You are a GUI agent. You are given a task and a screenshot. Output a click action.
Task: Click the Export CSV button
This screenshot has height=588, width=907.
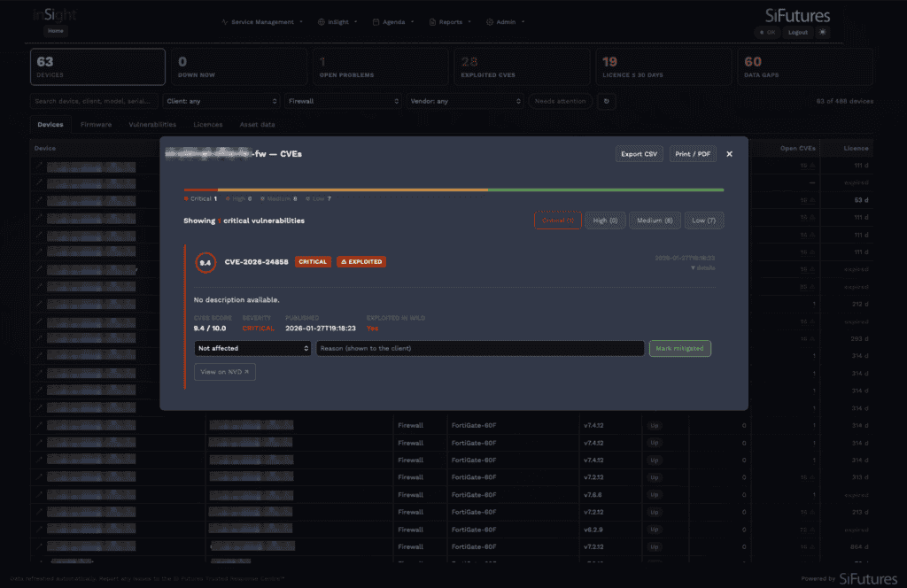(x=640, y=154)
